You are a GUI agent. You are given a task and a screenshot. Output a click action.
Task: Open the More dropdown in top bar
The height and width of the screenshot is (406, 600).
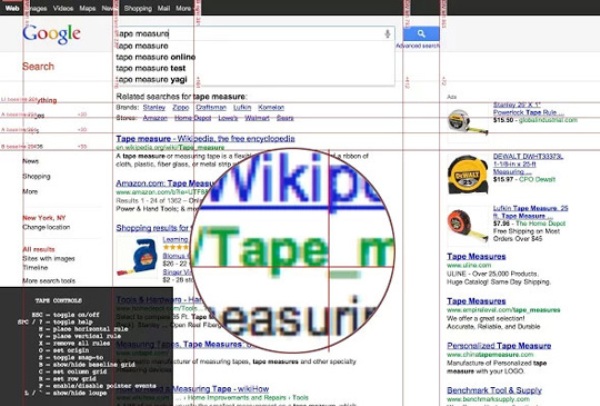183,7
